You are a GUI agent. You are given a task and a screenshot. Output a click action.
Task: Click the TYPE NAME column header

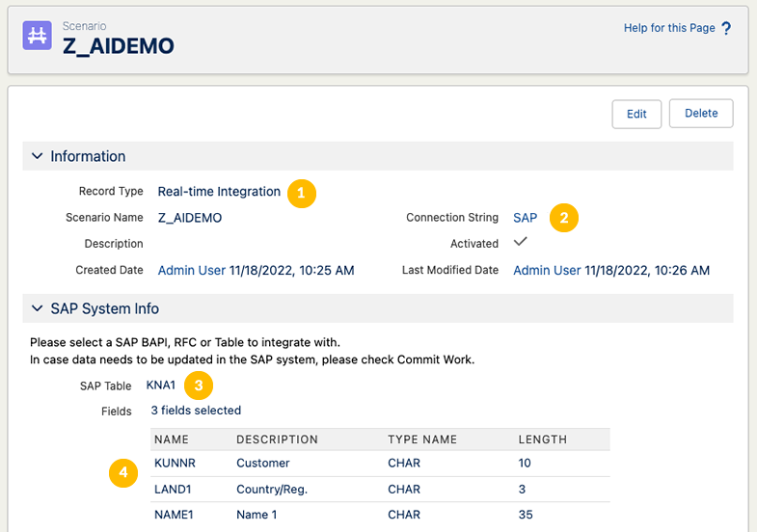422,439
